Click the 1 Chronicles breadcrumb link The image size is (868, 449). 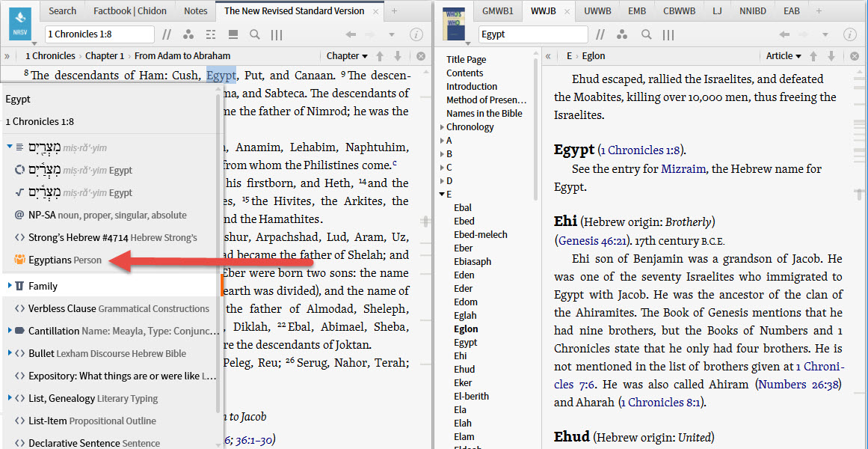pos(50,56)
